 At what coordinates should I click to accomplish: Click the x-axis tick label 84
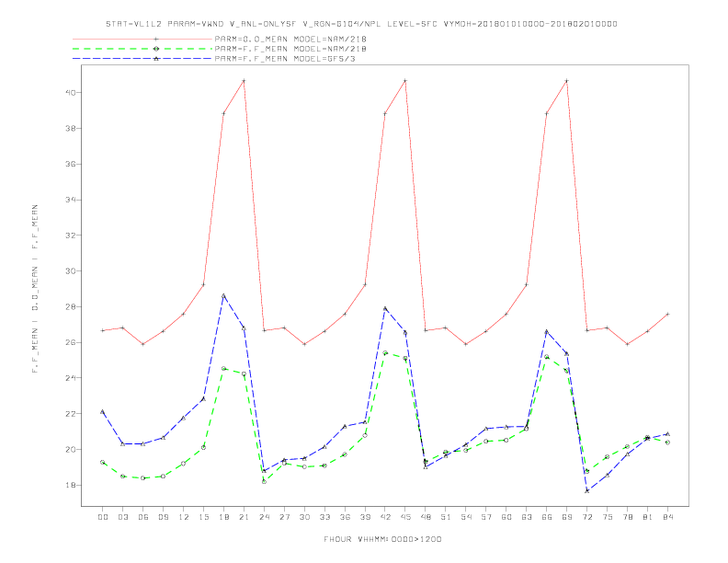click(667, 517)
